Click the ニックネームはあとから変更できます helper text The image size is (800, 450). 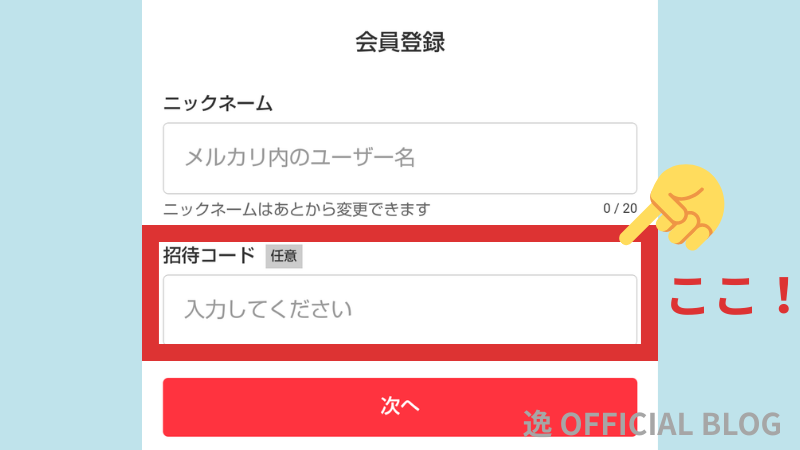point(296,208)
